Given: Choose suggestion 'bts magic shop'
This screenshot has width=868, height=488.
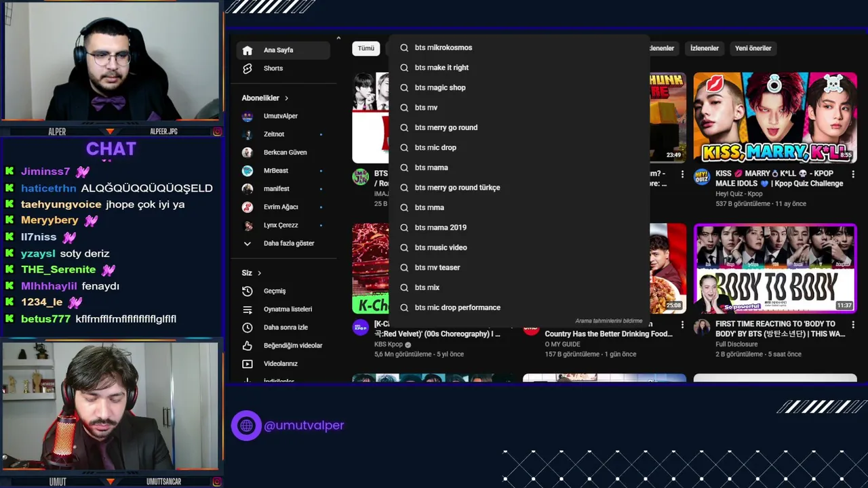Looking at the screenshot, I should pyautogui.click(x=519, y=87).
